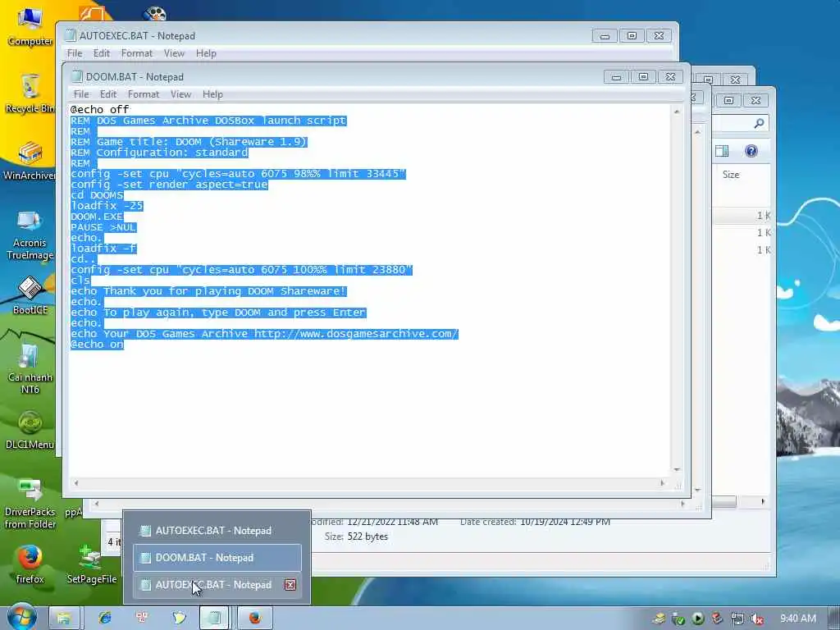Click DOOM.BAT horizontal scrollbar right arrow
This screenshot has height=630, width=840.
(663, 483)
